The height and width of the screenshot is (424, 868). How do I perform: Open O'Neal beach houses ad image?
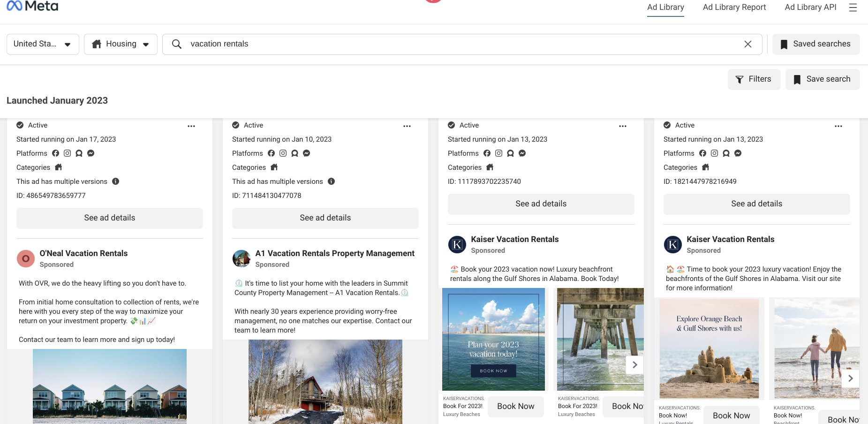(110, 386)
